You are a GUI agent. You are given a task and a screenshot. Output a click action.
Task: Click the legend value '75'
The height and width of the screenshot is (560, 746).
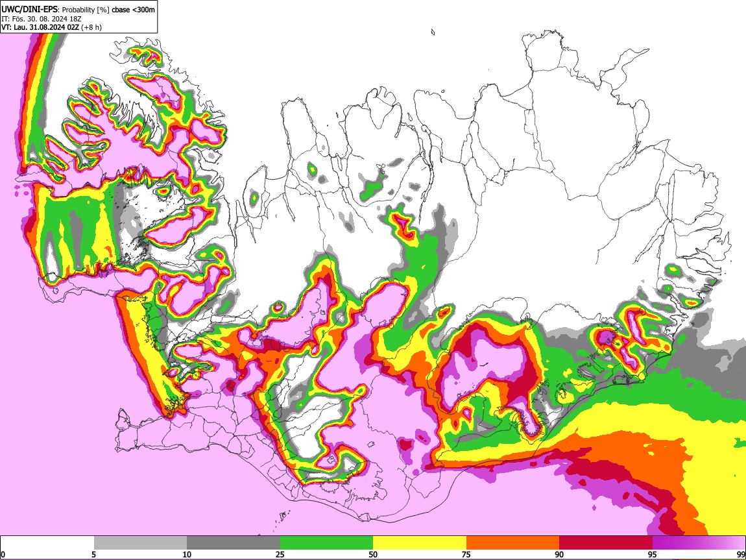tap(466, 554)
